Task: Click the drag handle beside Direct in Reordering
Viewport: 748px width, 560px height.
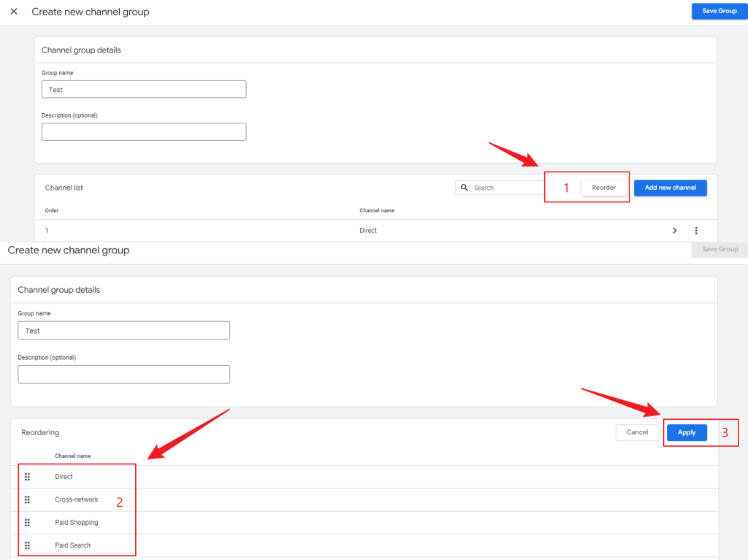Action: [x=27, y=476]
